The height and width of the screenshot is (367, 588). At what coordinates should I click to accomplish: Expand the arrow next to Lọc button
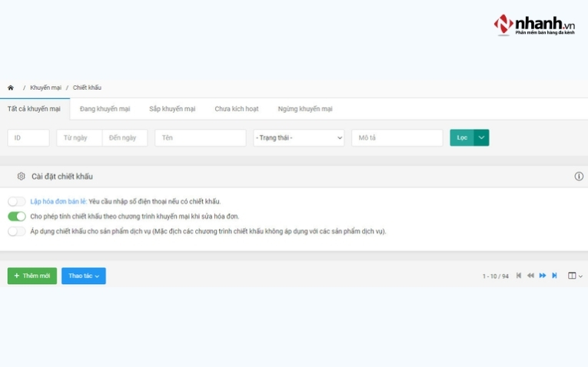point(481,138)
